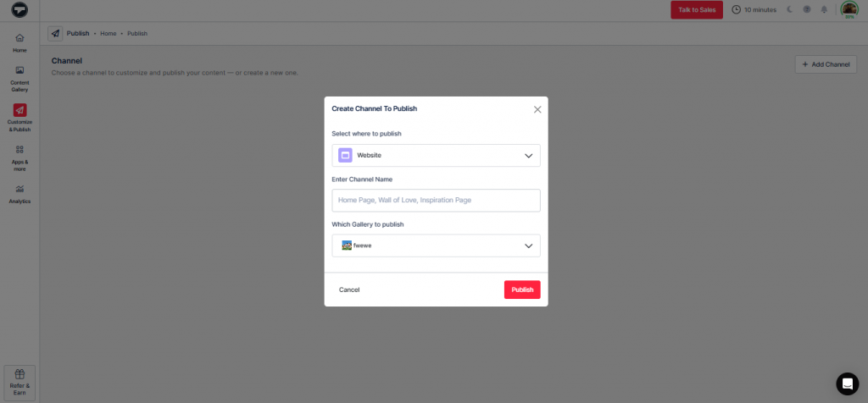Click the Add Channel button
The image size is (868, 403).
825,64
